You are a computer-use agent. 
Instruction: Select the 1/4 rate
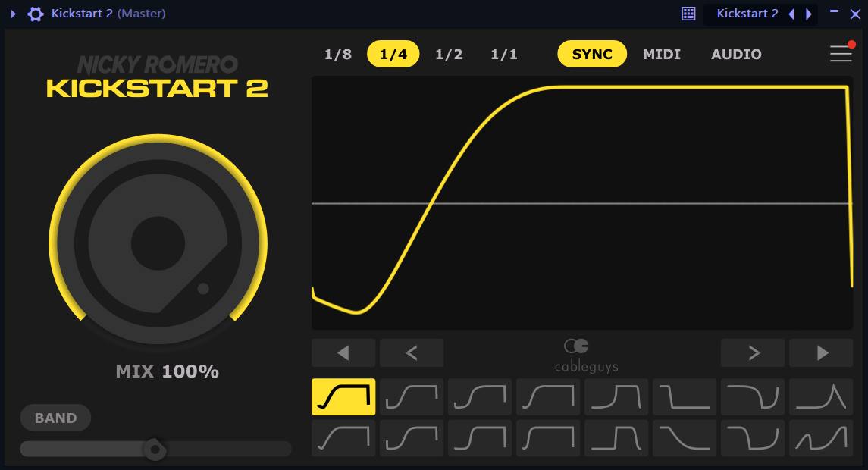[393, 54]
